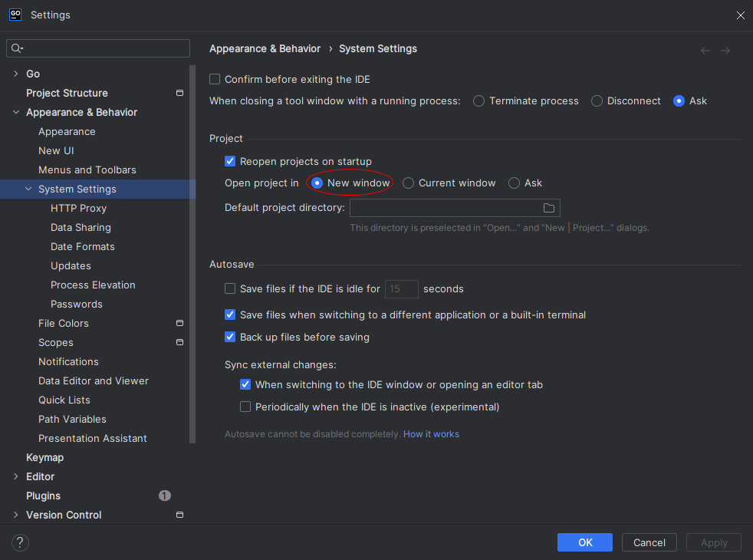
Task: Uncheck Reopen projects on startup
Action: (230, 161)
